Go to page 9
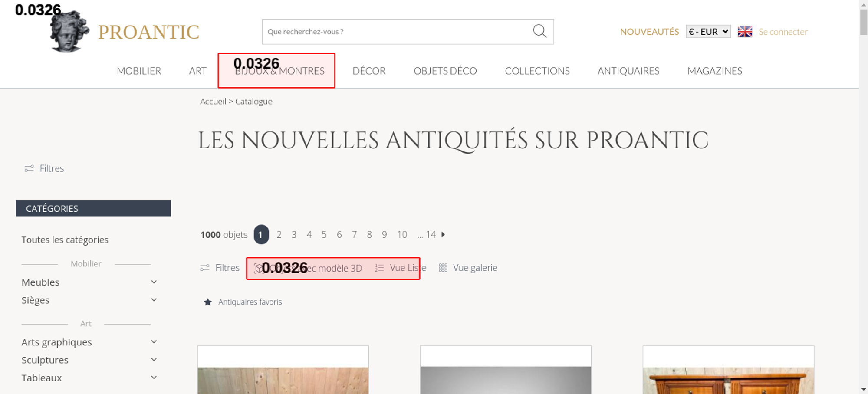868x394 pixels. [385, 235]
